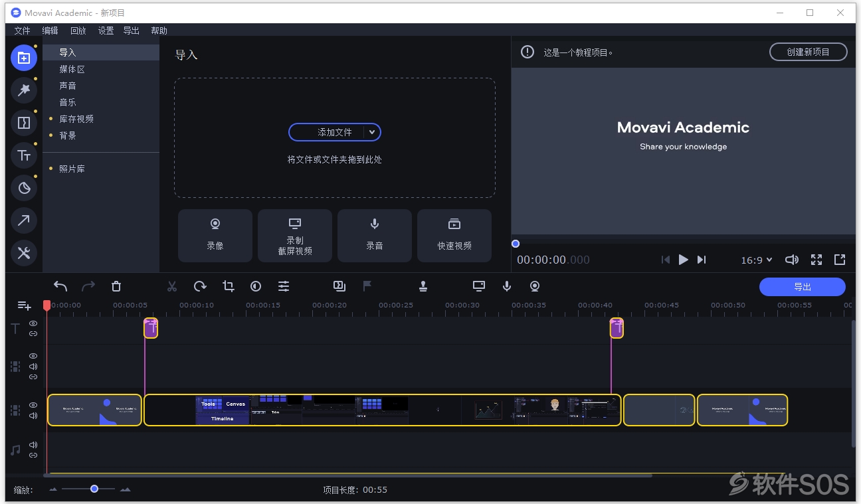The width and height of the screenshot is (861, 504).
Task: Open the 帮助 menu
Action: click(x=159, y=31)
